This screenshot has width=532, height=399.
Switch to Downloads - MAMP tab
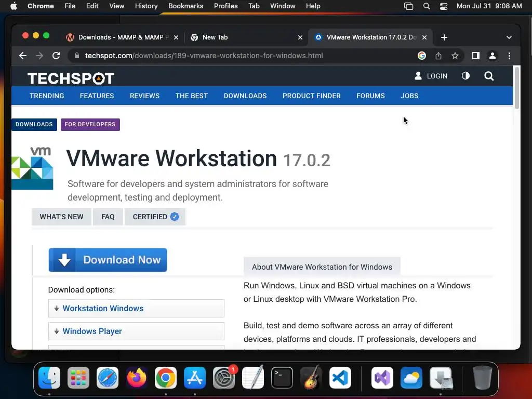click(x=123, y=37)
